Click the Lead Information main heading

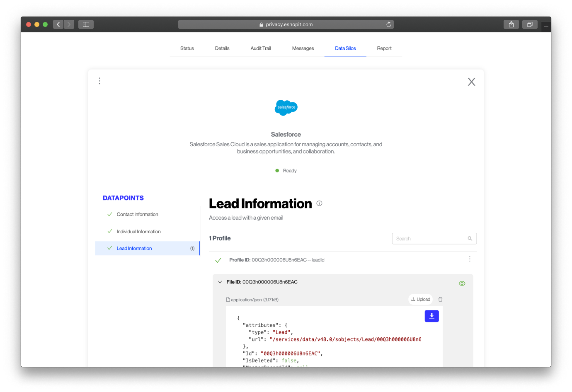point(260,203)
